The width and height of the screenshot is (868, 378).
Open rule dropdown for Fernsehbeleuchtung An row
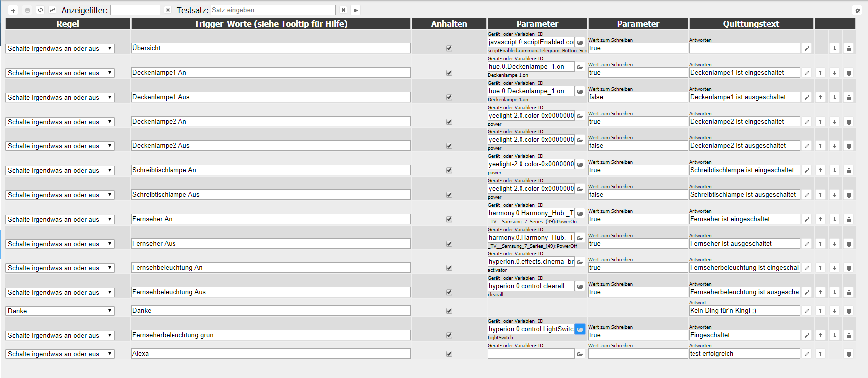(x=60, y=268)
